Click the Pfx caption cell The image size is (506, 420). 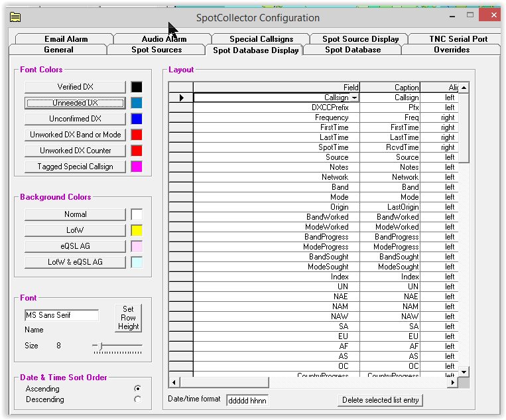[390, 107]
